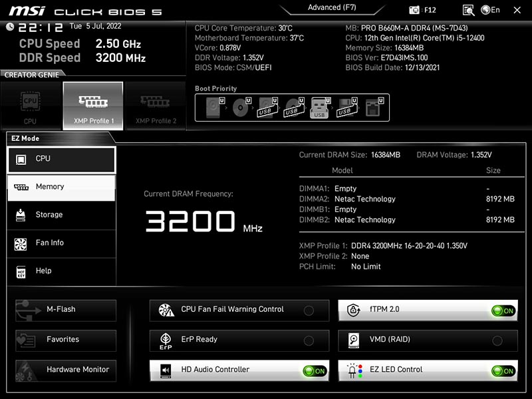The width and height of the screenshot is (532, 399).
Task: Open the Help hotkey section
Action: [61, 271]
